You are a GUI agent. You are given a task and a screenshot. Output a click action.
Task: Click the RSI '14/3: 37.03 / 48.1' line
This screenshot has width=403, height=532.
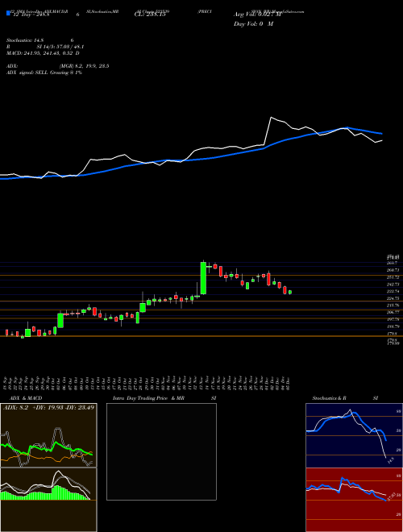coord(60,47)
